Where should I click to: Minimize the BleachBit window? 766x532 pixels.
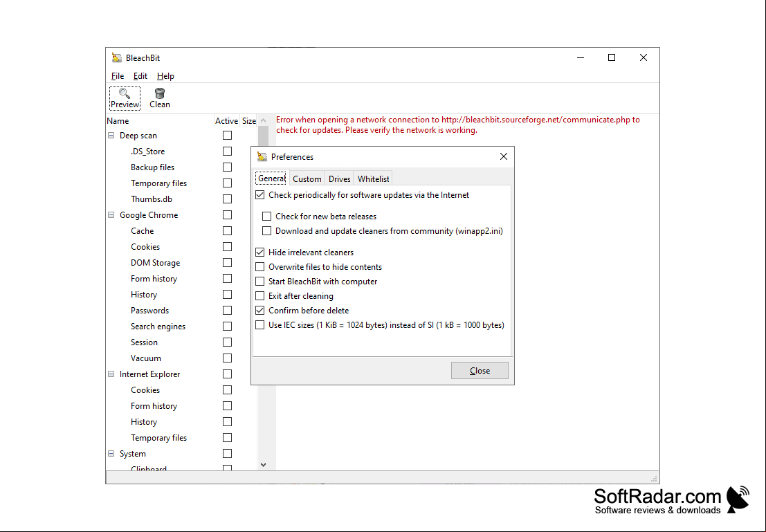pos(581,57)
